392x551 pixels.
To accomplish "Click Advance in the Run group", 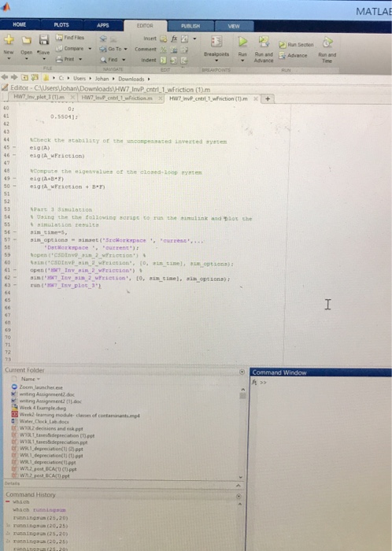I will click(293, 56).
